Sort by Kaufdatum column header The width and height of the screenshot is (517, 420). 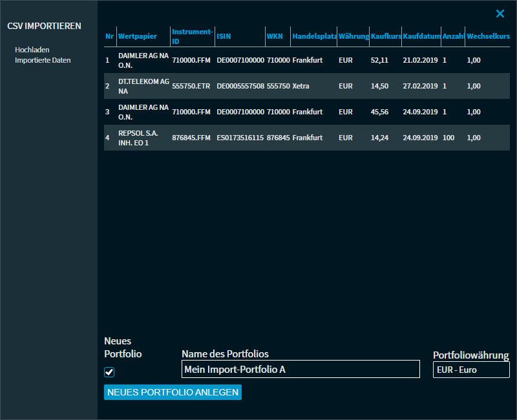click(x=421, y=37)
